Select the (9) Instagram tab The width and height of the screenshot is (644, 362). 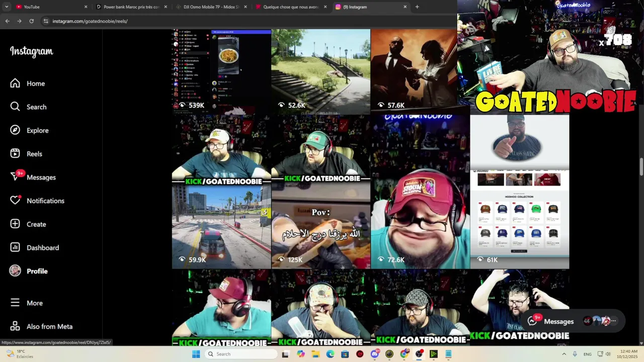point(370,7)
